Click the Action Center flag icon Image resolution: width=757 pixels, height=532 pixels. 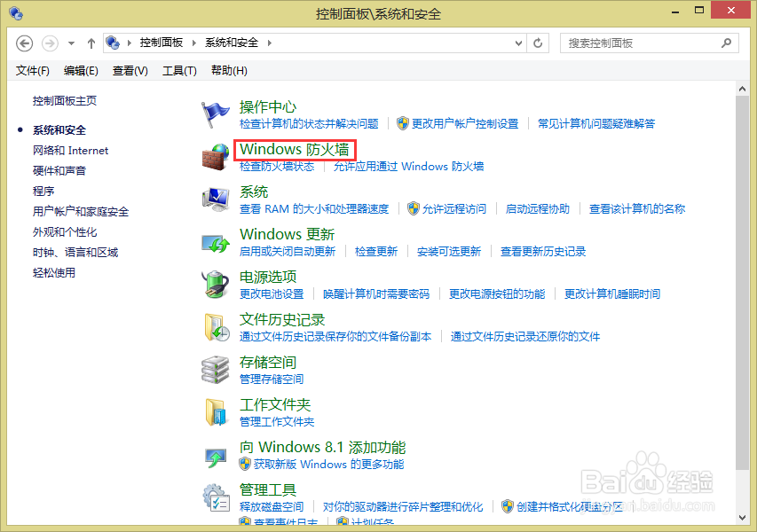click(215, 114)
